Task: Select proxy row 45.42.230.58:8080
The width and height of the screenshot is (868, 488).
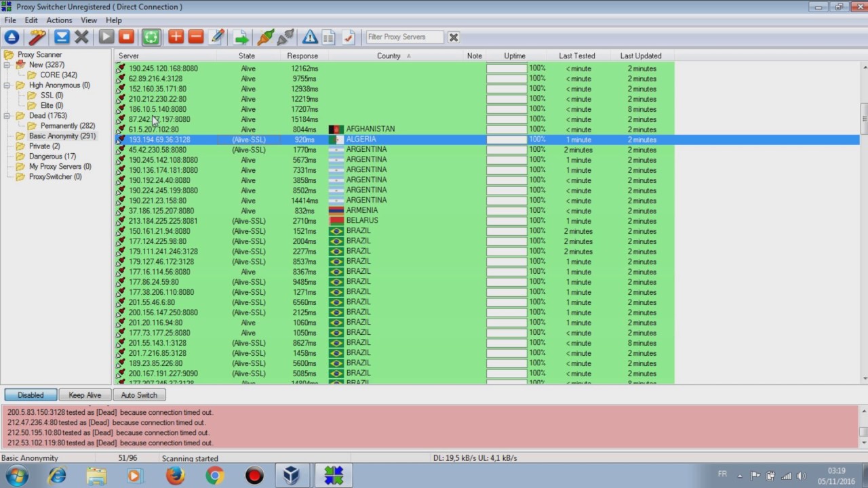Action: pos(395,150)
